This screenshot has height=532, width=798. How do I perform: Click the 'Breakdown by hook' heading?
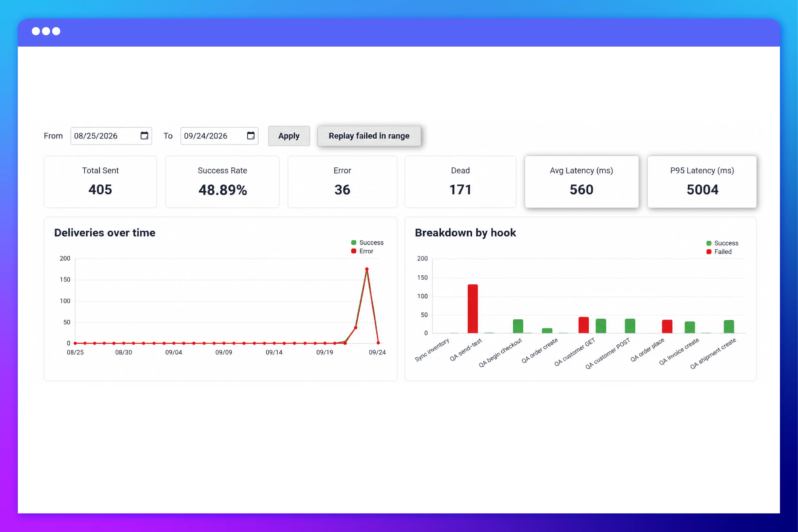pos(465,233)
